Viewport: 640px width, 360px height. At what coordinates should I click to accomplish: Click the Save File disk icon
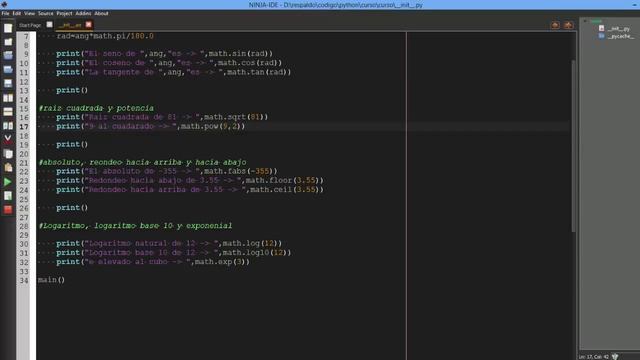tap(8, 84)
